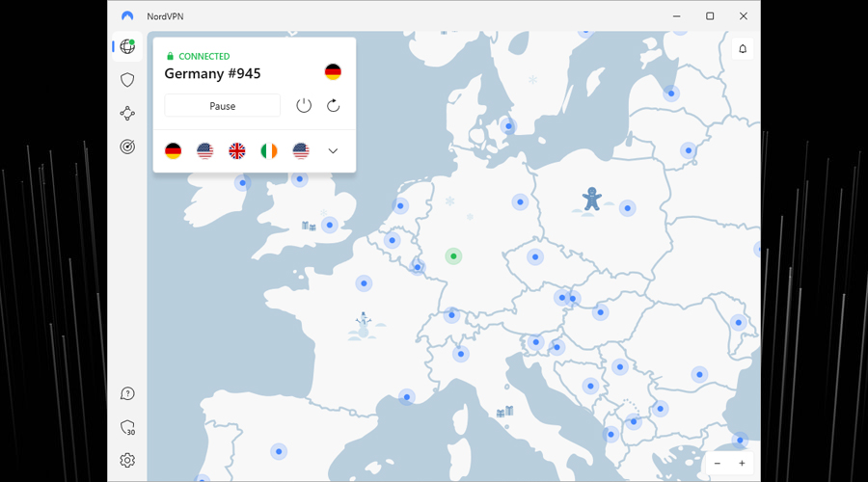This screenshot has width=868, height=482.
Task: Select the Marseille pin on France's south coast
Action: coord(407,397)
